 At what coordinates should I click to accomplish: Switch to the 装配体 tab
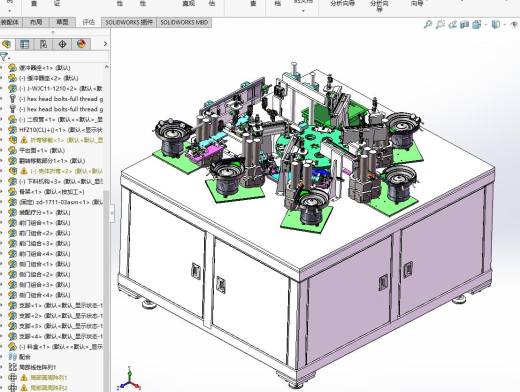tap(11, 22)
